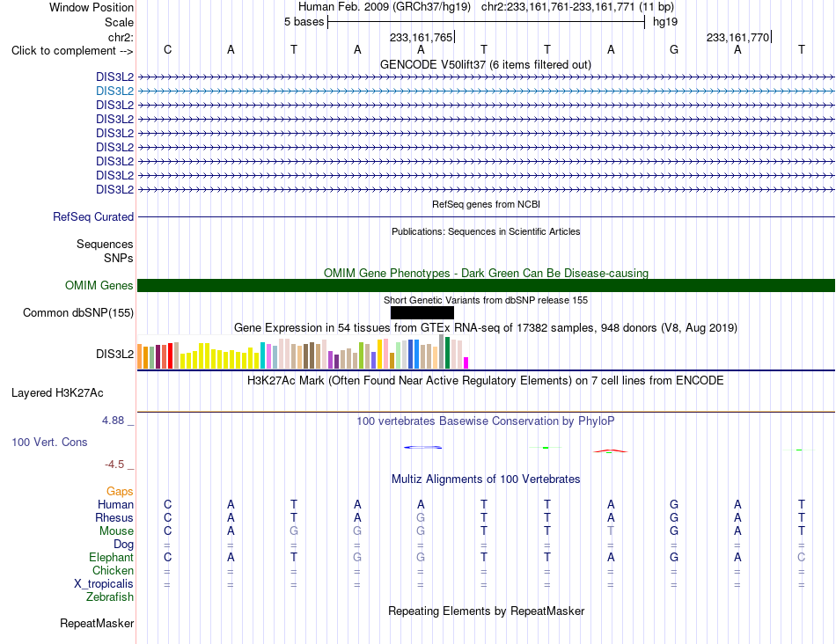836x644 pixels.
Task: Click the Mouse species label
Action: tap(116, 531)
